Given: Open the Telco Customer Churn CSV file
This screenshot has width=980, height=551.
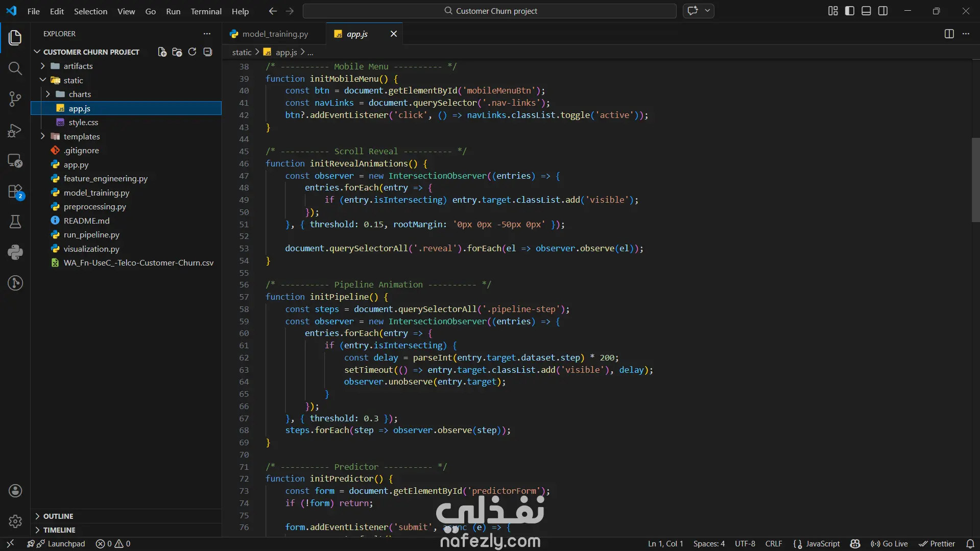Looking at the screenshot, I should click(x=126, y=263).
